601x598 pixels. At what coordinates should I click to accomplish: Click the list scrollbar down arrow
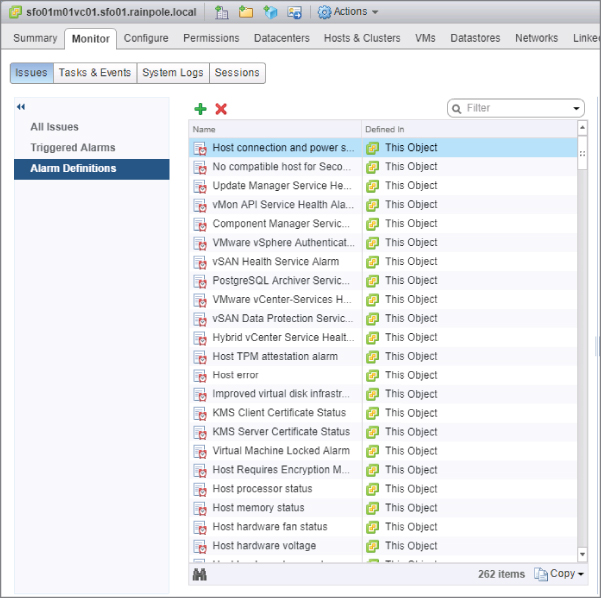583,554
